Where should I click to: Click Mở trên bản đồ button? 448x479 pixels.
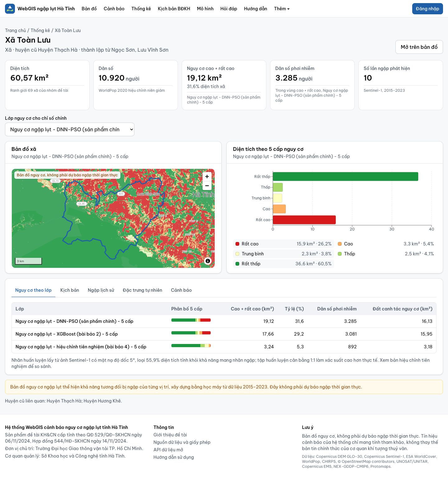(419, 47)
